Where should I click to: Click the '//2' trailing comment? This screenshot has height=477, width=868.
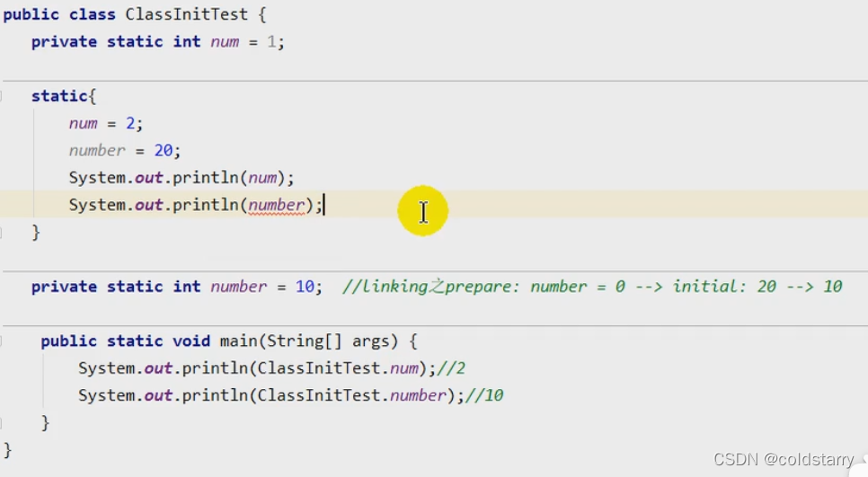[x=451, y=368]
